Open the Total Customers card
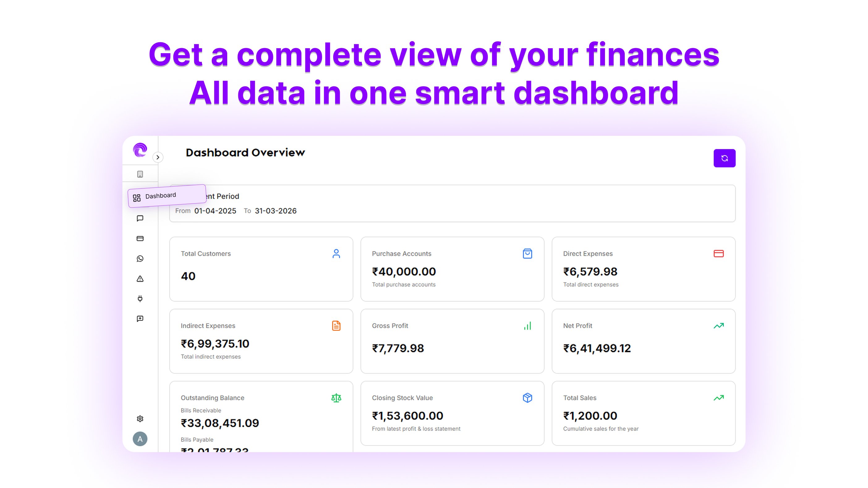The width and height of the screenshot is (868, 488). [x=261, y=269]
